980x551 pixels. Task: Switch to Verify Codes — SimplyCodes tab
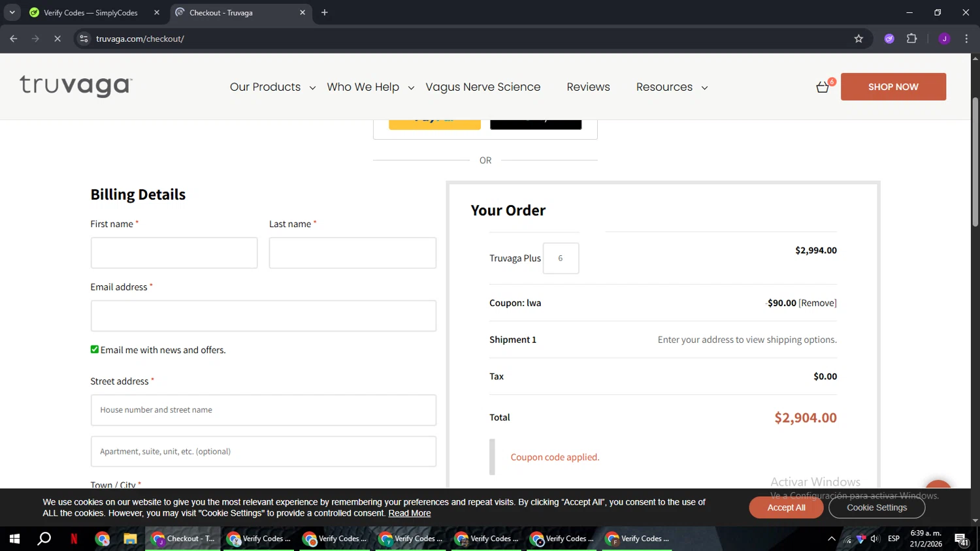tap(90, 12)
